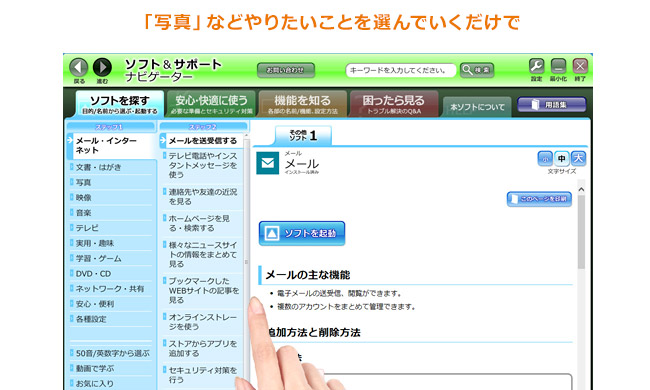Select セキュリティ対策を行う
650x390 pixels.
201,375
